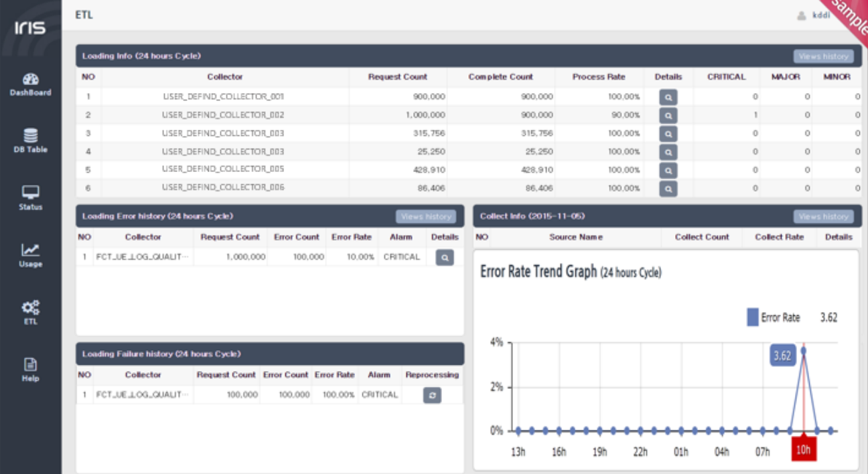Image resolution: width=868 pixels, height=474 pixels.
Task: Go to Status monitor icon
Action: click(x=31, y=192)
